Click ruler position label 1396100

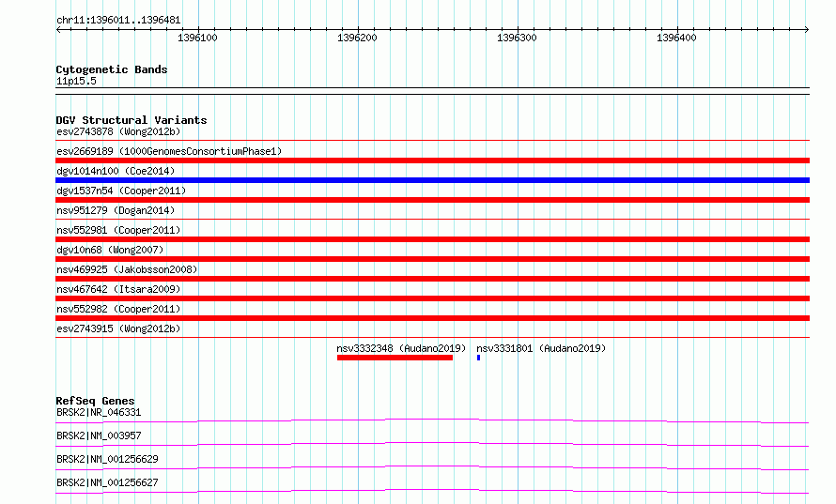coord(197,38)
